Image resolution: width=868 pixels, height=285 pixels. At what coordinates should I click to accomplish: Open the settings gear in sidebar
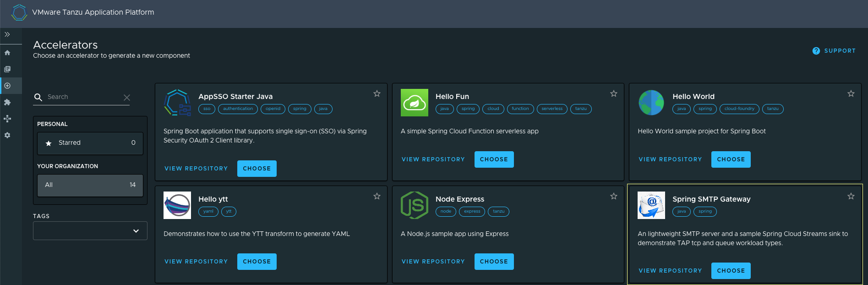pos(7,135)
